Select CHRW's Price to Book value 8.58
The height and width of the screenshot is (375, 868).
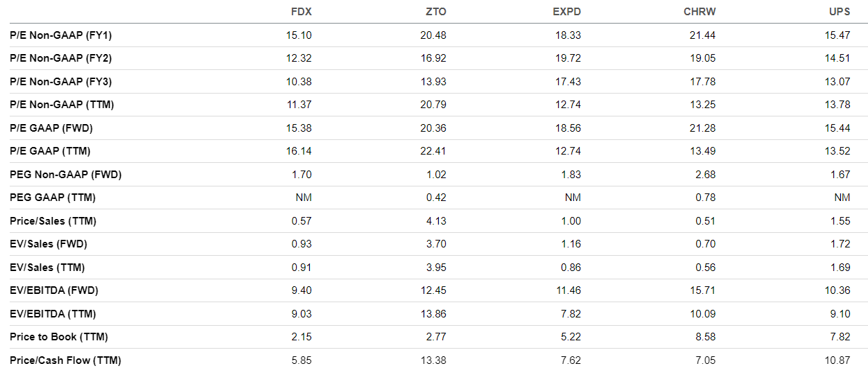705,337
